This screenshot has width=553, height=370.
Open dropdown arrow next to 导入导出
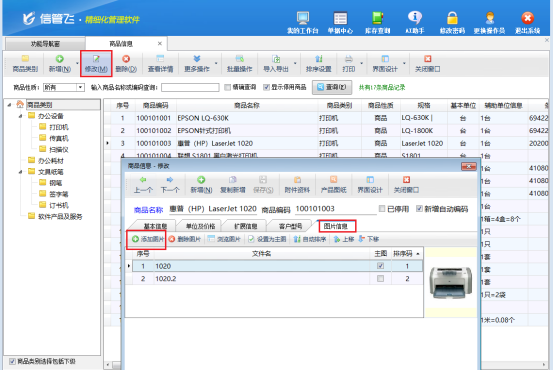(295, 63)
